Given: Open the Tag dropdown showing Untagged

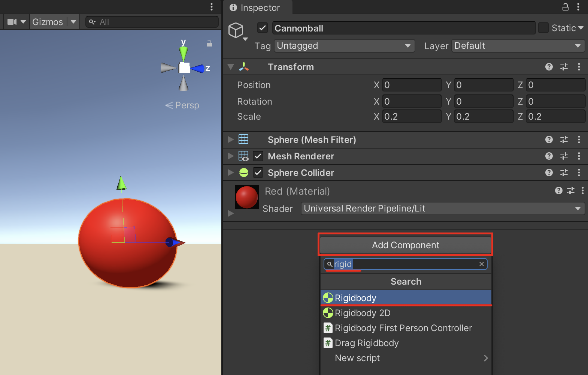Looking at the screenshot, I should click(x=344, y=46).
